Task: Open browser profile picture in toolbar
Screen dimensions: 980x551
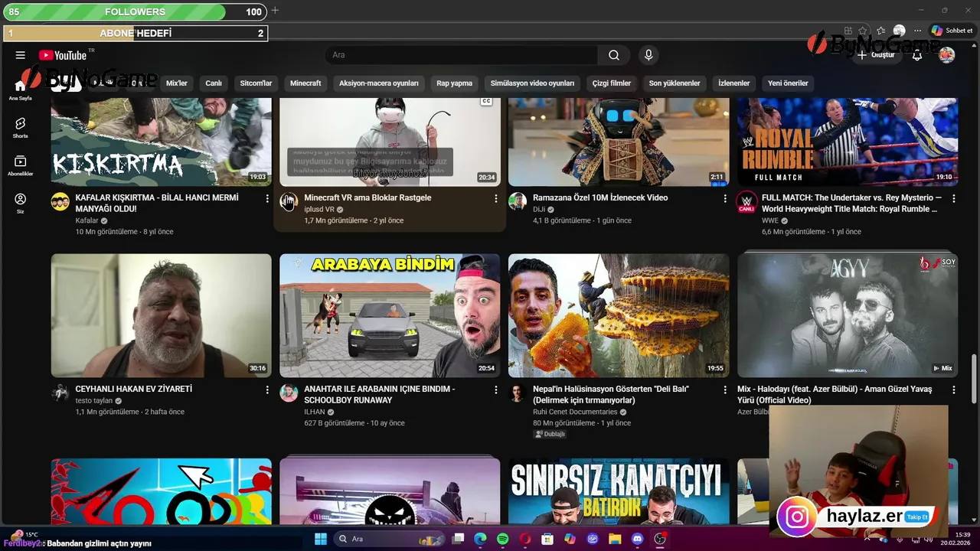Action: point(900,31)
